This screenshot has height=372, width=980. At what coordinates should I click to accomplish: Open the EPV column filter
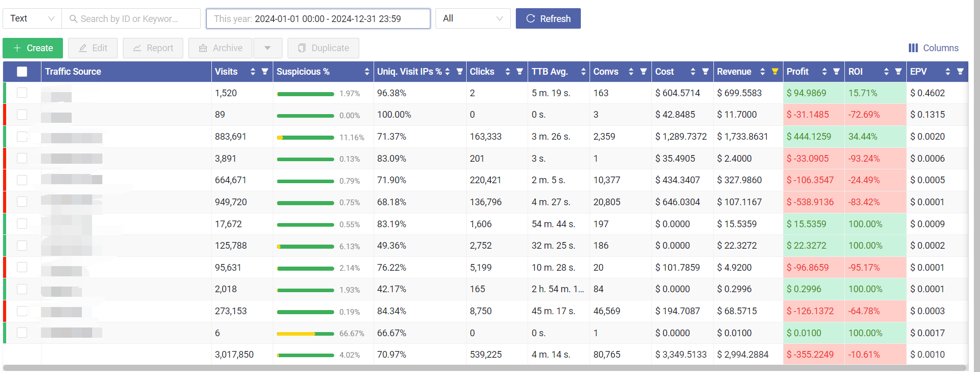pos(960,72)
